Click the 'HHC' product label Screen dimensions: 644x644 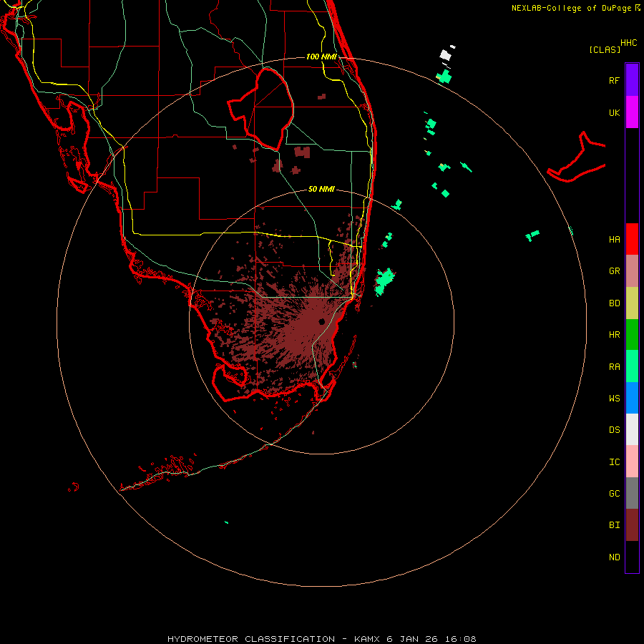click(628, 43)
